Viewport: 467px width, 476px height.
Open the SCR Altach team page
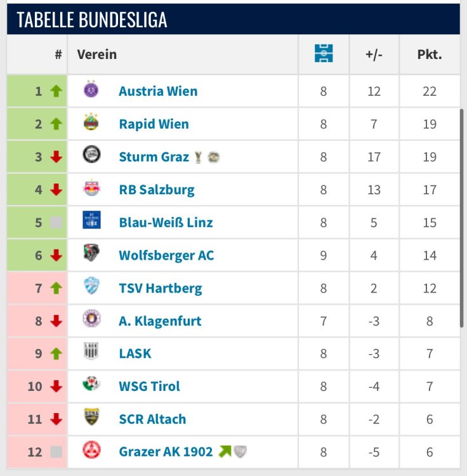coord(152,420)
